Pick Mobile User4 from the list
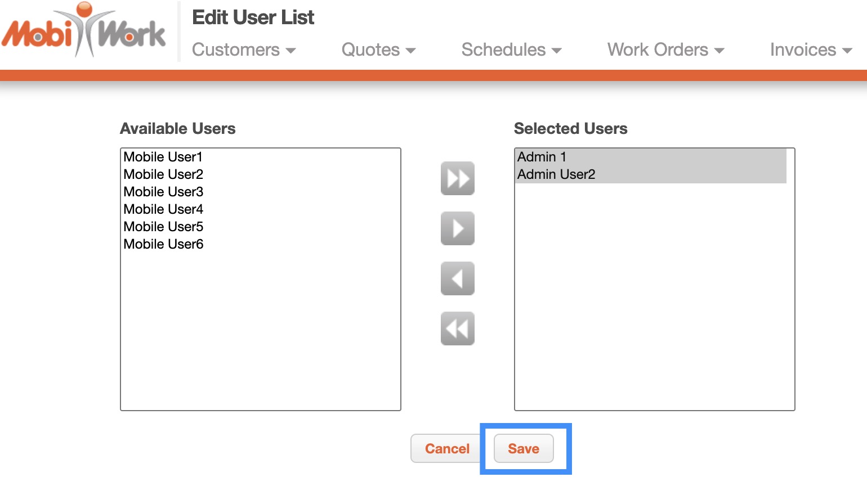 pyautogui.click(x=163, y=209)
